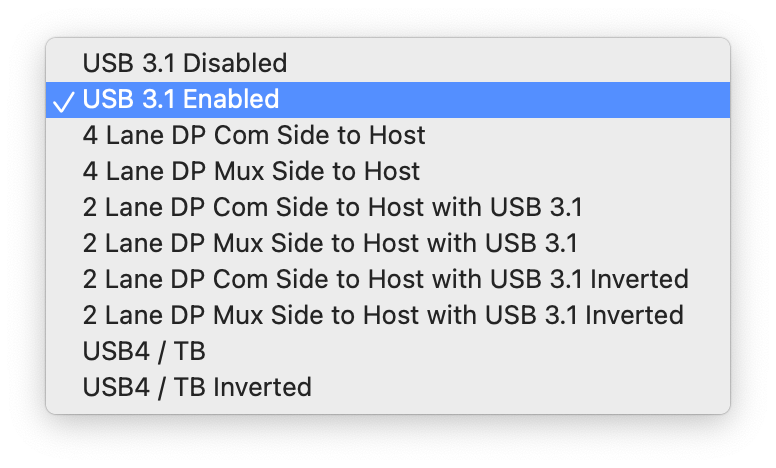Choose 4 Lane DP Com Side to Host
The width and height of the screenshot is (776, 468).
click(x=254, y=135)
